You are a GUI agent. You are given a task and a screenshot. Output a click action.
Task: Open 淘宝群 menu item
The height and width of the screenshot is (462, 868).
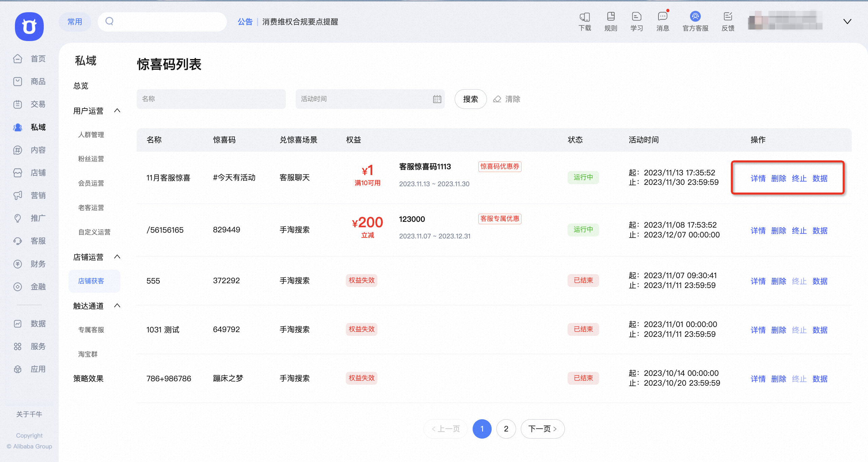[88, 354]
